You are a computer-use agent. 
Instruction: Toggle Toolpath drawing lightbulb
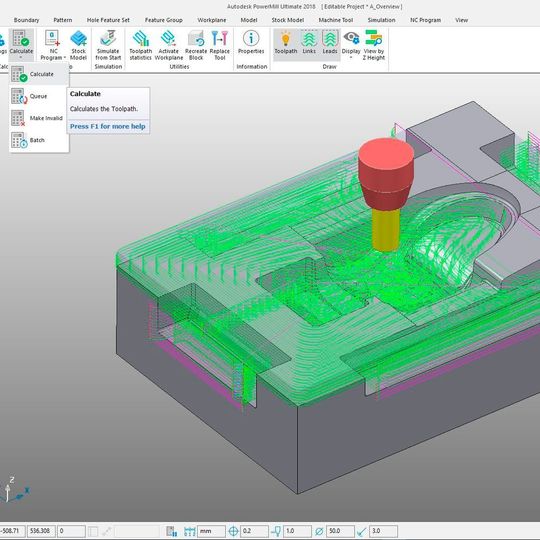tap(285, 39)
